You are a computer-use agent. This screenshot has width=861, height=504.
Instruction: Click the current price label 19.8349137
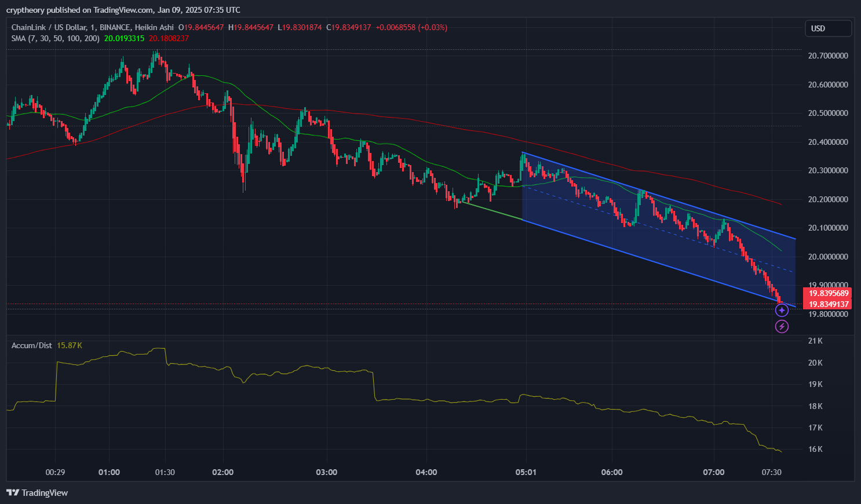(x=829, y=304)
